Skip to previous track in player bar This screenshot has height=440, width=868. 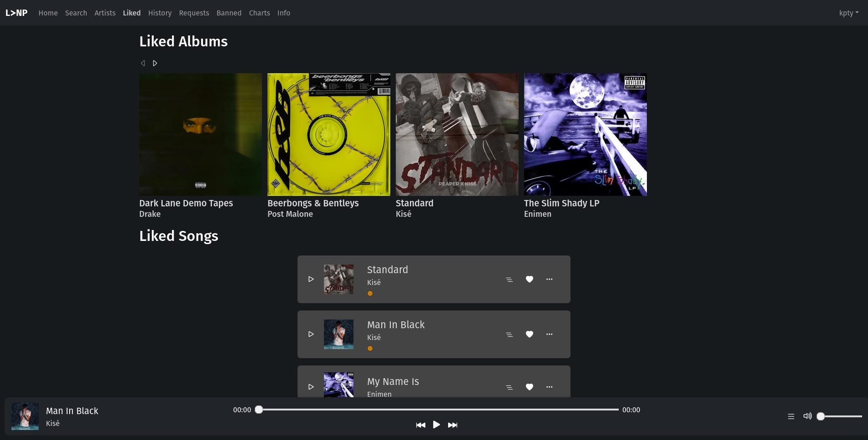pos(421,425)
